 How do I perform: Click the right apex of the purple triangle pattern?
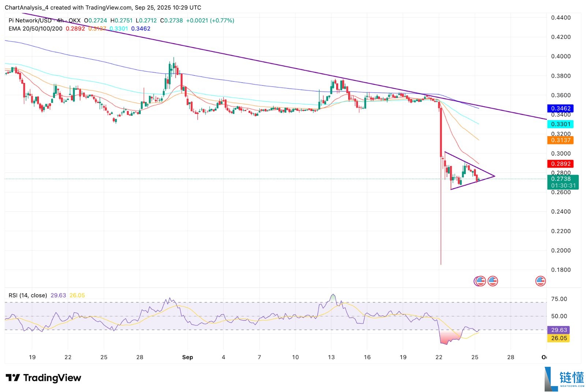tap(494, 176)
